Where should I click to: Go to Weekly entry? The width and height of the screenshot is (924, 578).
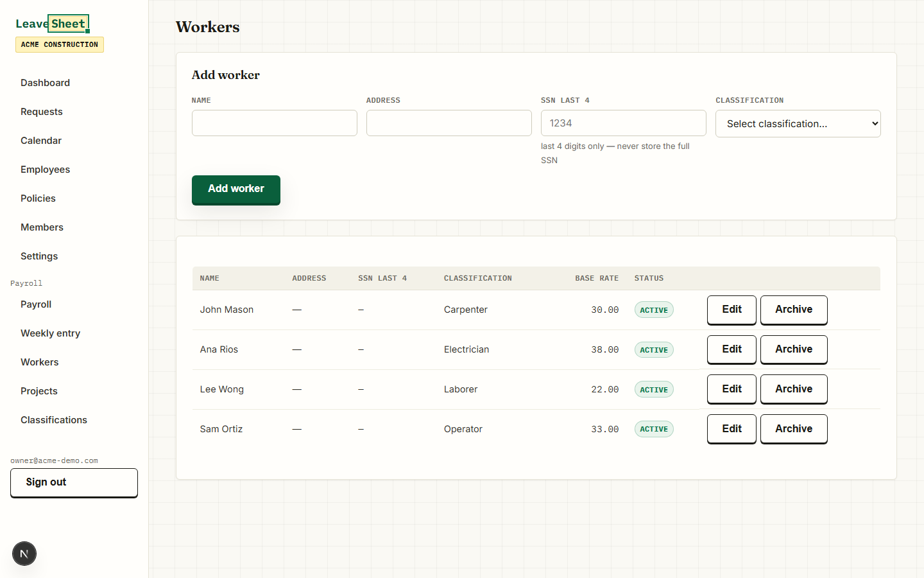(50, 333)
